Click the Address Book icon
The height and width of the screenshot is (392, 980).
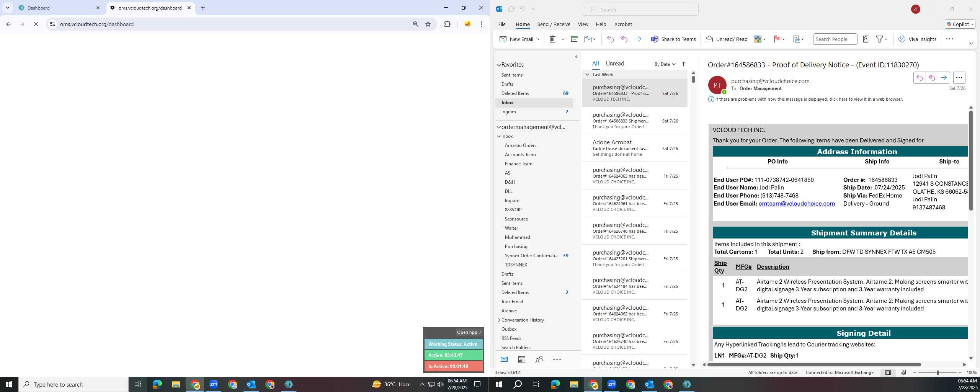click(866, 39)
